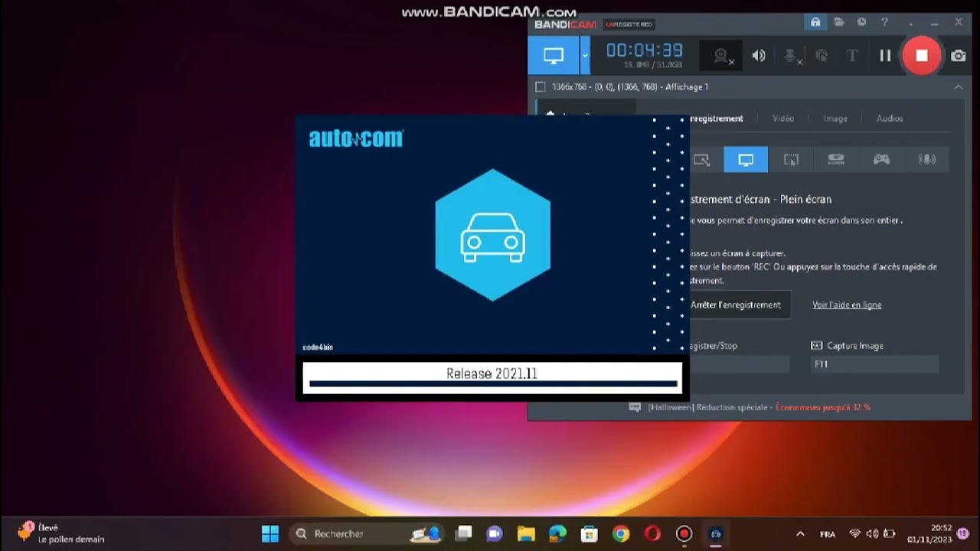Click the Capture Image hotkey field F11

874,364
